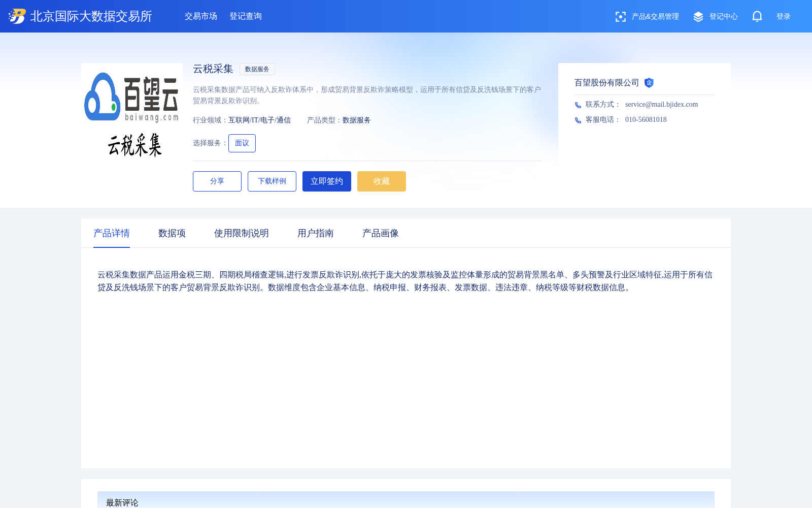Switch to the 数据项 tab
This screenshot has height=508, width=812.
point(172,233)
